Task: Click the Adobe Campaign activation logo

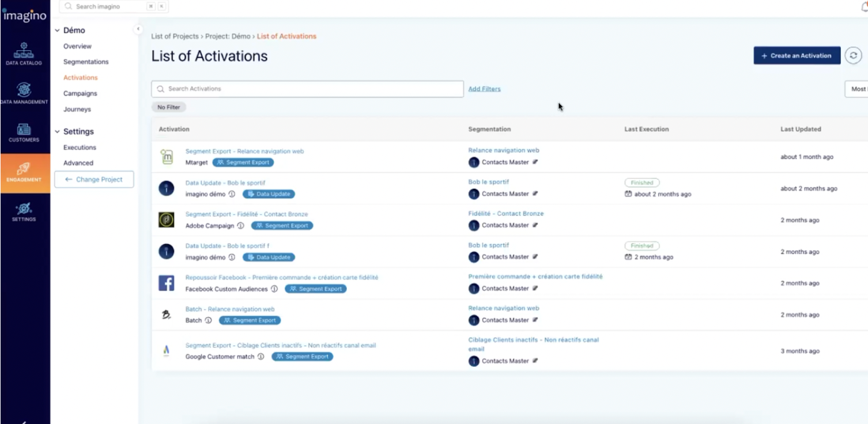Action: click(167, 220)
